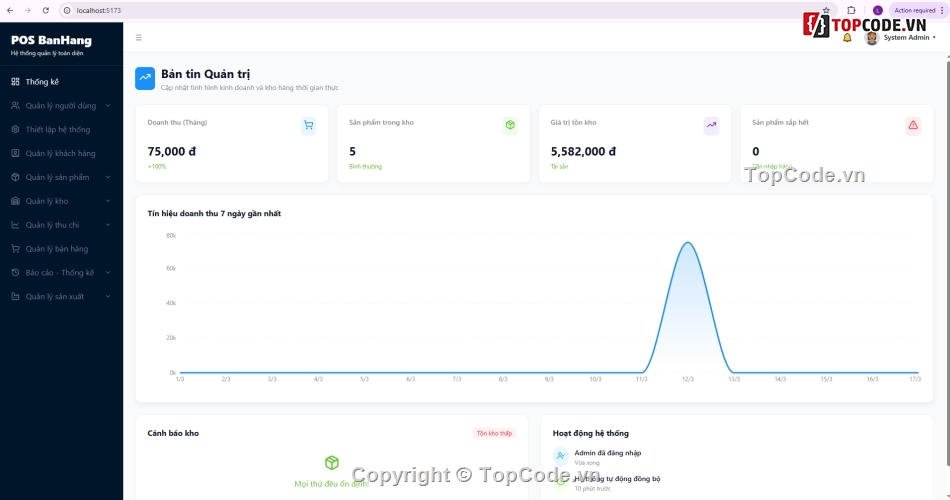
Task: Click the green box icon on stock card
Action: (510, 126)
